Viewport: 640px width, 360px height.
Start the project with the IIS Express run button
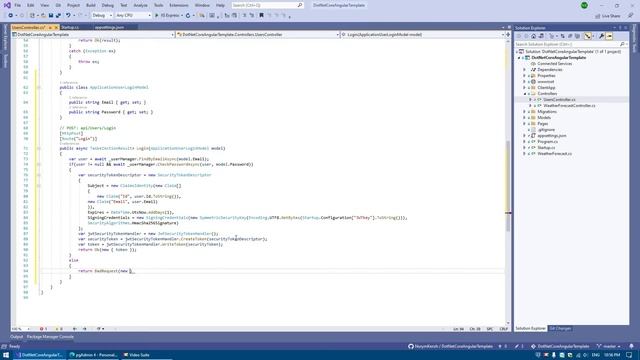pyautogui.click(x=167, y=16)
